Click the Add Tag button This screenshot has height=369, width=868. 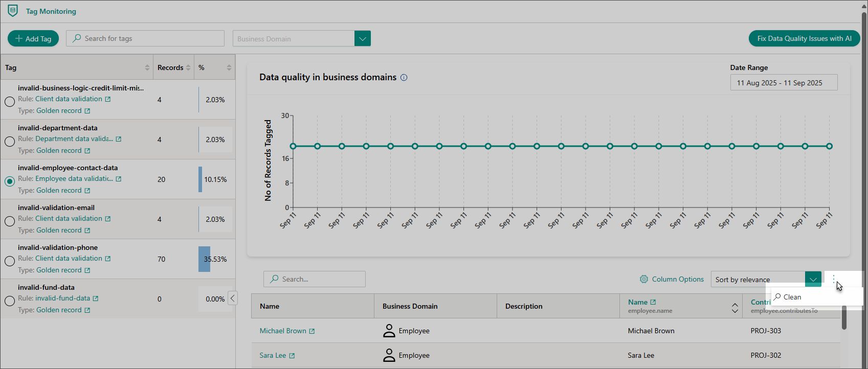[33, 38]
